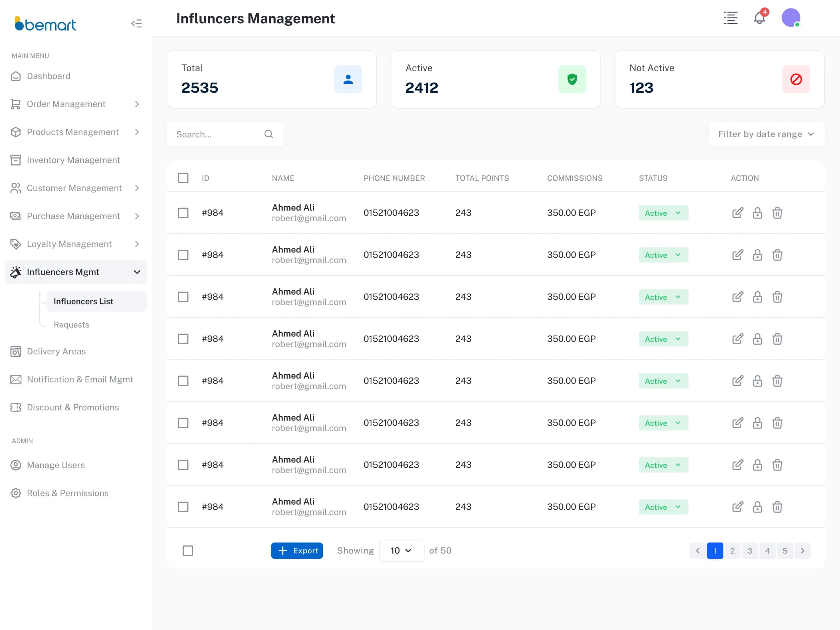Click the bemart logo
The height and width of the screenshot is (630, 840).
[45, 24]
